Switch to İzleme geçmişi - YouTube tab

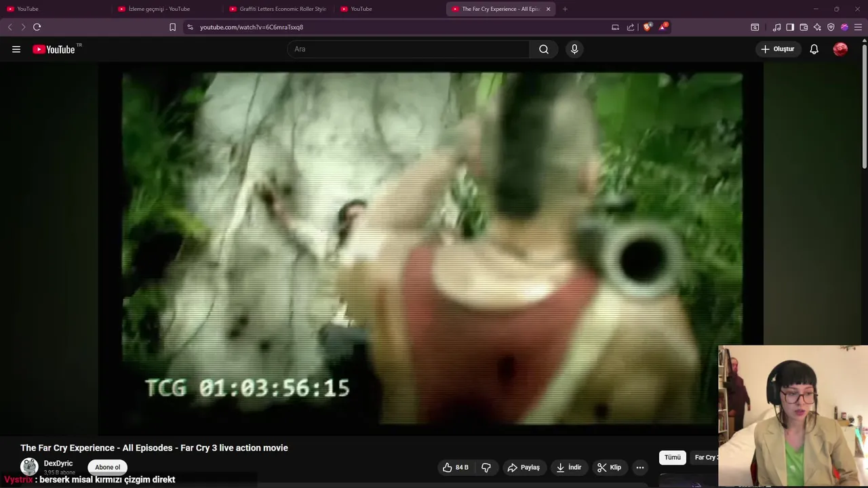pyautogui.click(x=166, y=9)
